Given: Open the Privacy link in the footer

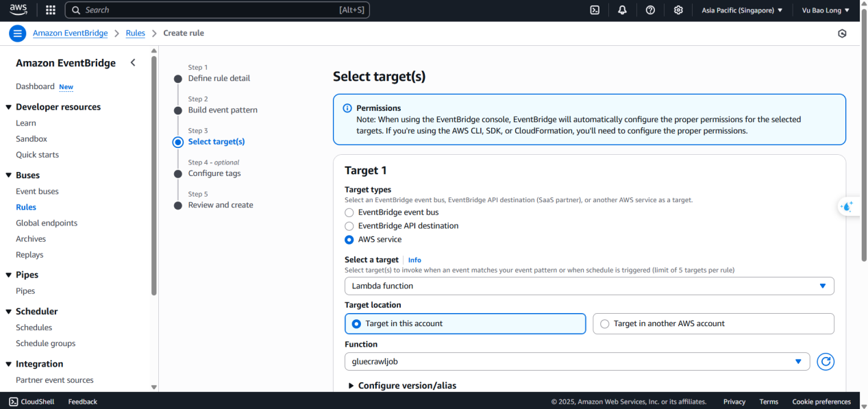Looking at the screenshot, I should pyautogui.click(x=734, y=402).
